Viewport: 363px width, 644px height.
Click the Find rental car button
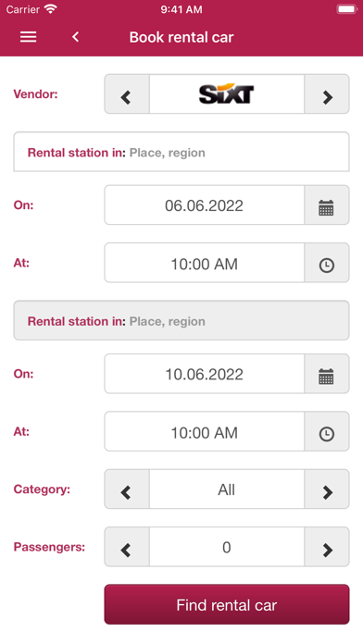pos(227,604)
